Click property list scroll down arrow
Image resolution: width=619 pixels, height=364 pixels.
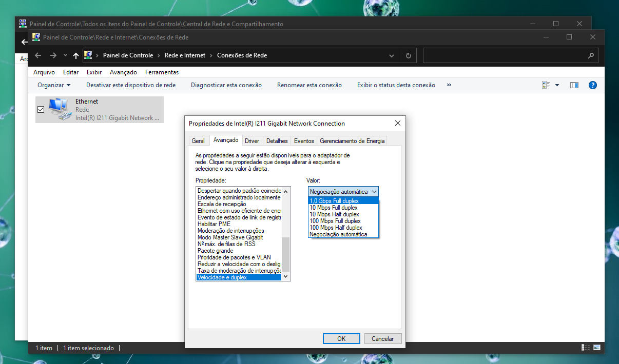coord(286,276)
